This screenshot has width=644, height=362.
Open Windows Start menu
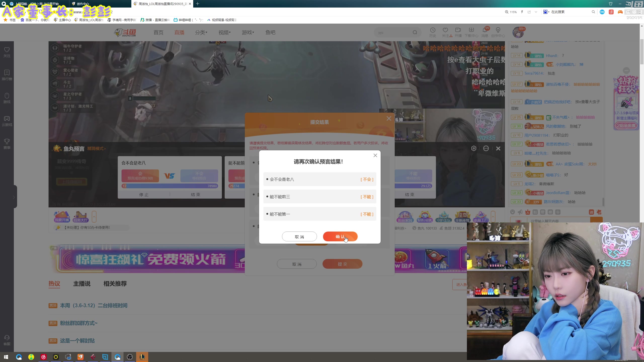coord(6,357)
